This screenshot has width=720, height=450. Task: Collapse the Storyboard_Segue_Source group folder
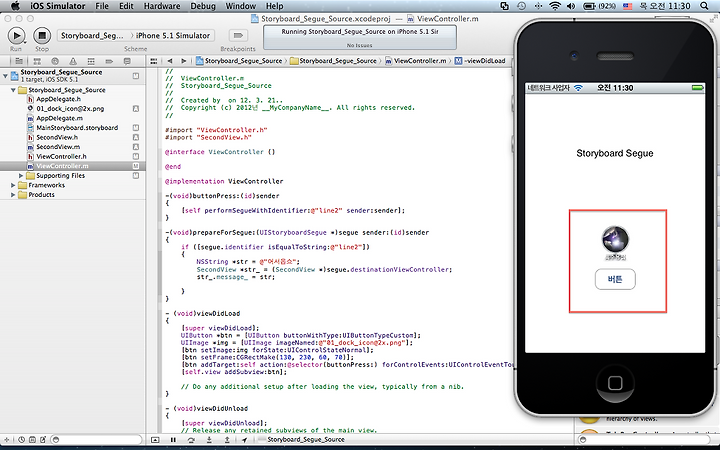click(13, 90)
